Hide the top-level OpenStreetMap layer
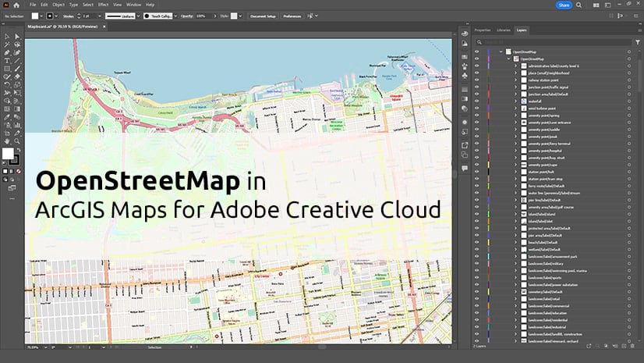Image resolution: width=644 pixels, height=363 pixels. [476, 52]
